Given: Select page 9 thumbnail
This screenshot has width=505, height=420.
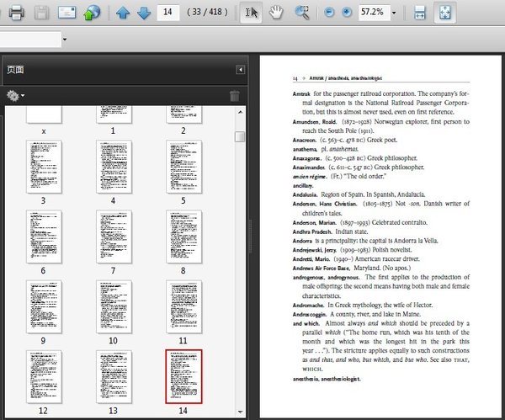Looking at the screenshot, I should [44, 306].
